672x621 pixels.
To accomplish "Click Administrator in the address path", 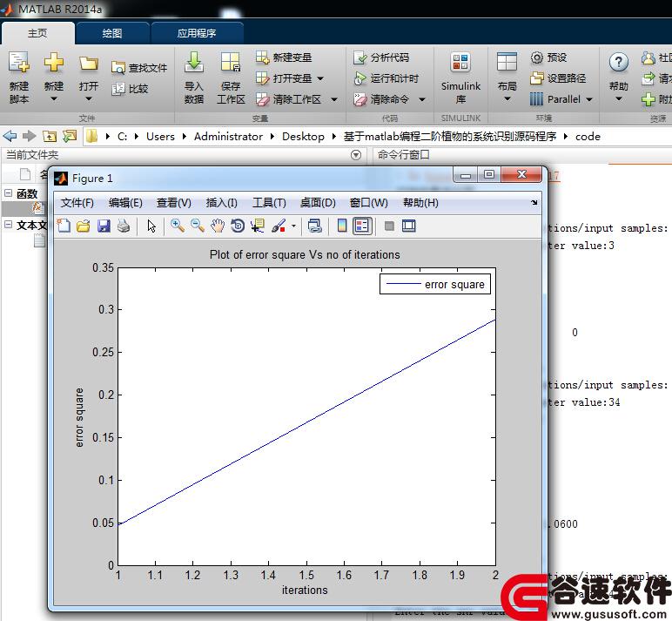I will click(x=228, y=137).
